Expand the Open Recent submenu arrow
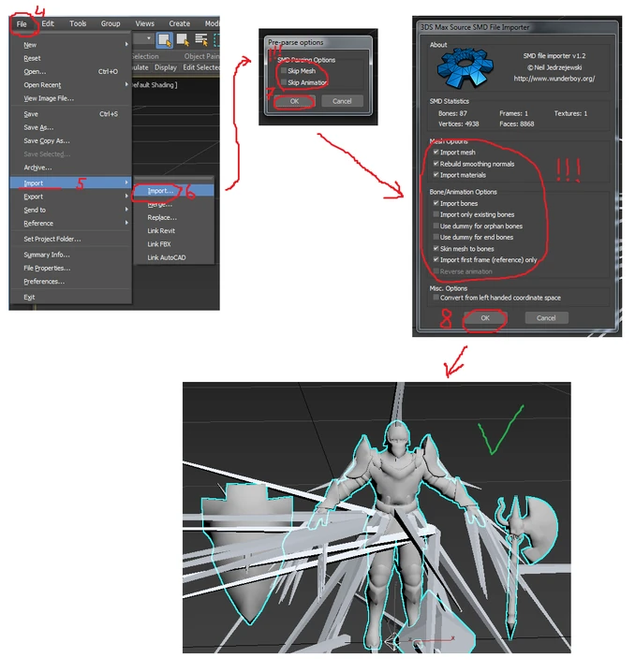The width and height of the screenshot is (635, 672). click(126, 84)
